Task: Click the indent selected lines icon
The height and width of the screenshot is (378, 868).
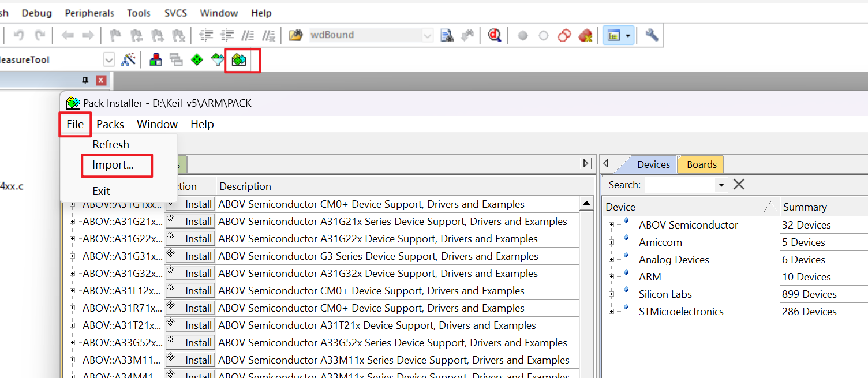Action: 207,35
